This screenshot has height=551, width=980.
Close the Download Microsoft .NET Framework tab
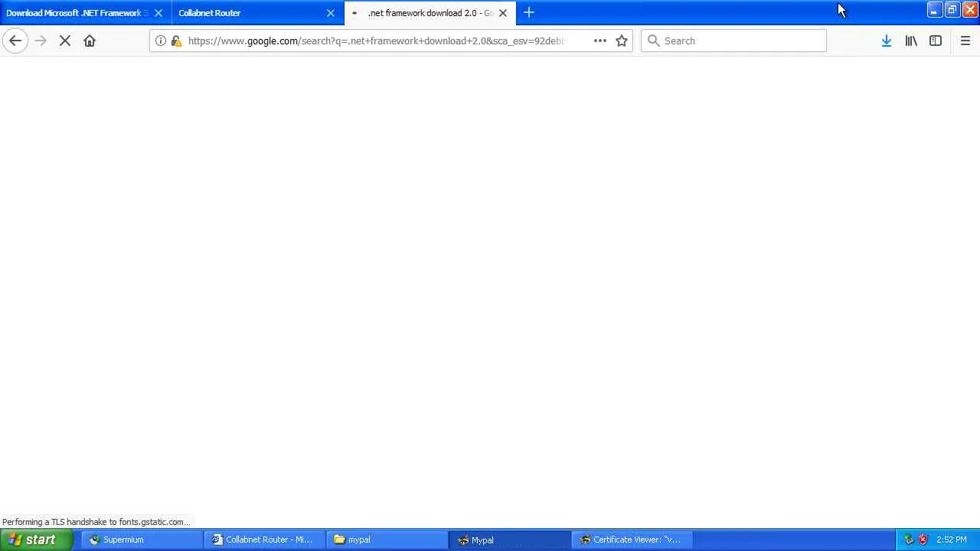click(x=158, y=12)
